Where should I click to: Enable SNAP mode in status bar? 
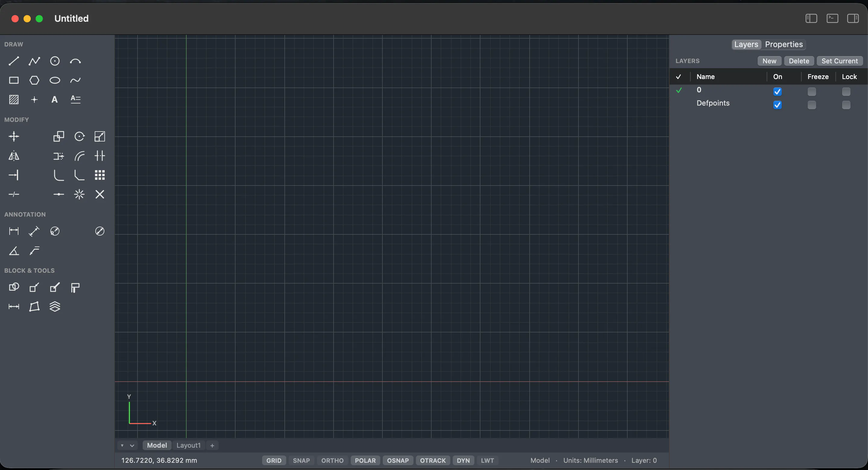pyautogui.click(x=301, y=461)
